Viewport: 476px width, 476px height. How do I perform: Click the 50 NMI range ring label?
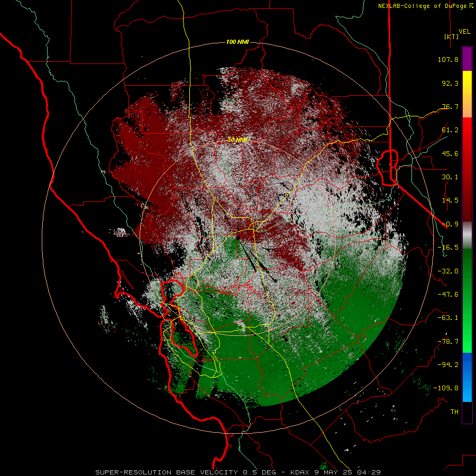point(237,140)
